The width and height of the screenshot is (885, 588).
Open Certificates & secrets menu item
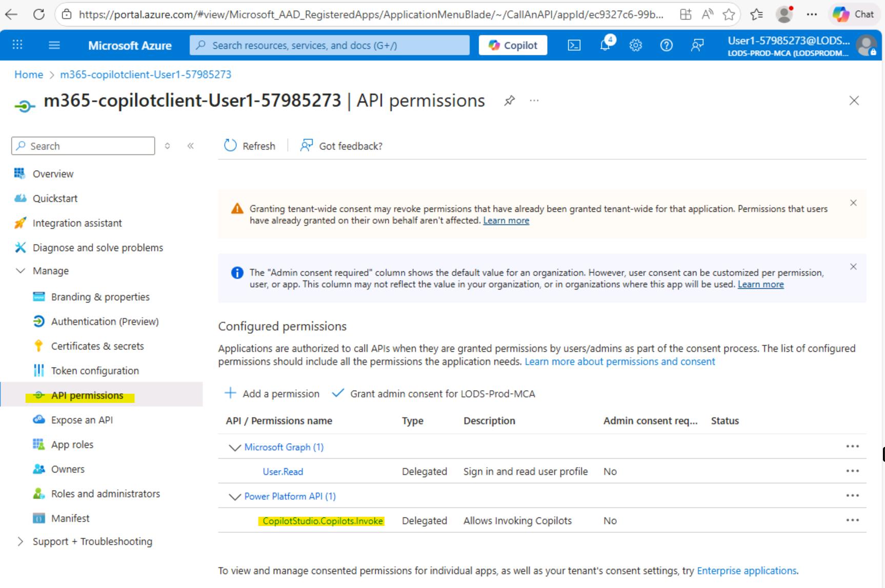pyautogui.click(x=97, y=346)
